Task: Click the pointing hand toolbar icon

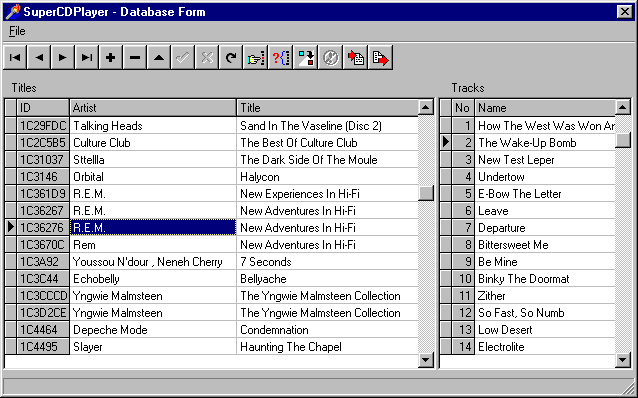Action: point(255,58)
